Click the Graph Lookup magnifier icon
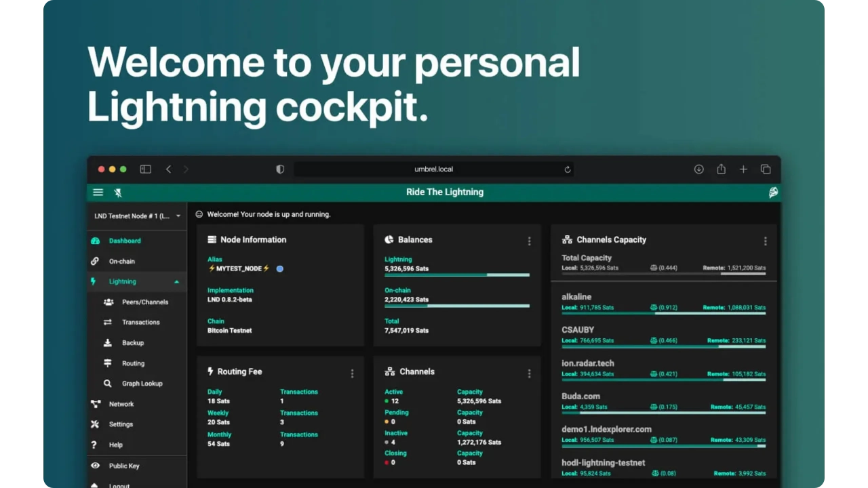 pyautogui.click(x=108, y=384)
